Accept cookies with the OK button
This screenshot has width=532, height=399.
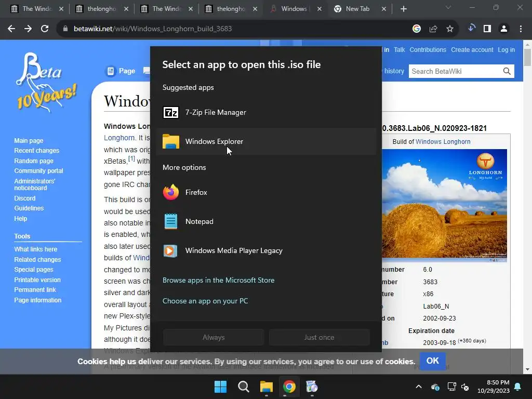tap(433, 361)
